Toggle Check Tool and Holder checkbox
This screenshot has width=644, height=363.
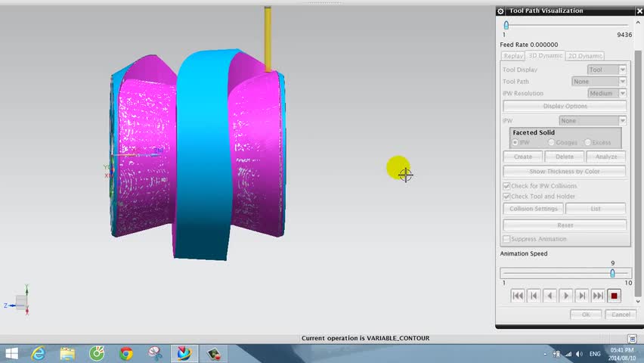pos(506,197)
